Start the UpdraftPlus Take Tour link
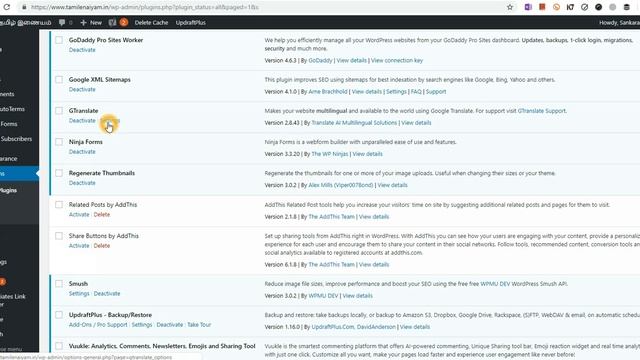This screenshot has height=360, width=640. coord(199,324)
